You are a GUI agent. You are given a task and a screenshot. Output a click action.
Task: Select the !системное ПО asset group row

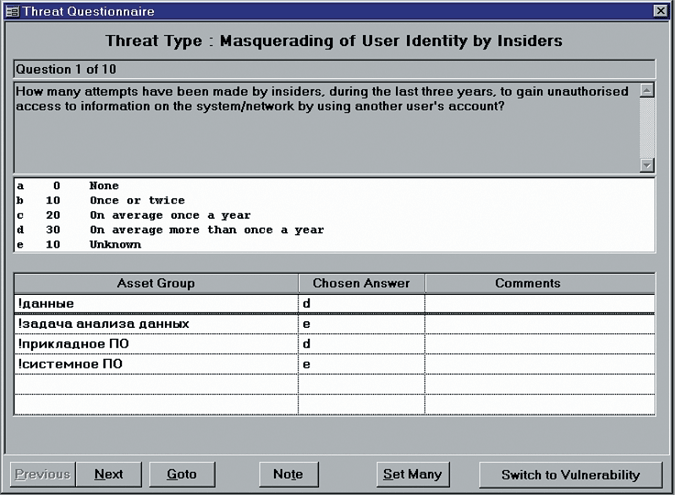[155, 364]
